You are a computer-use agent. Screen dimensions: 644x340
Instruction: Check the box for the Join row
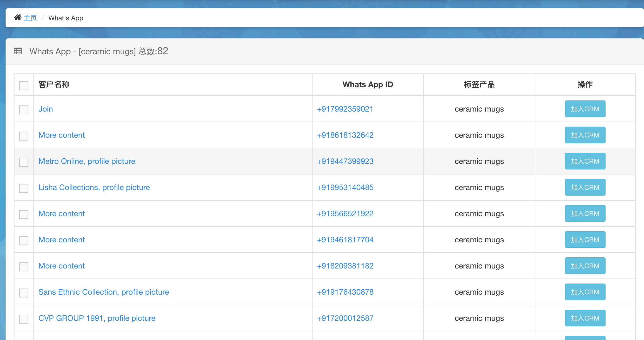coord(24,110)
